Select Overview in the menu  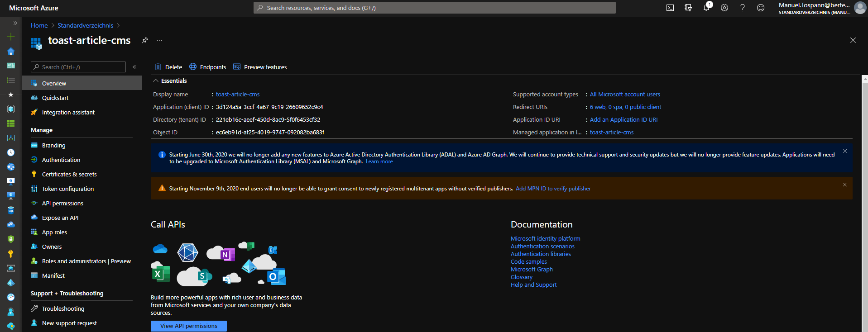[x=82, y=83]
